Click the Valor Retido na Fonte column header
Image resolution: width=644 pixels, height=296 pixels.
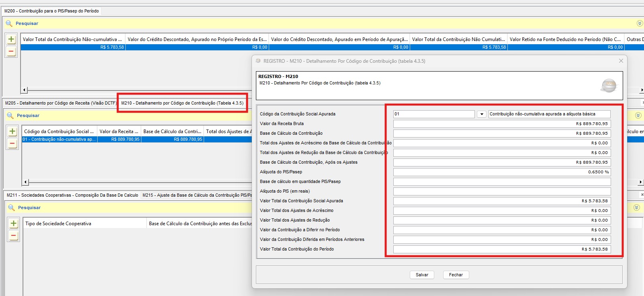[x=566, y=39]
